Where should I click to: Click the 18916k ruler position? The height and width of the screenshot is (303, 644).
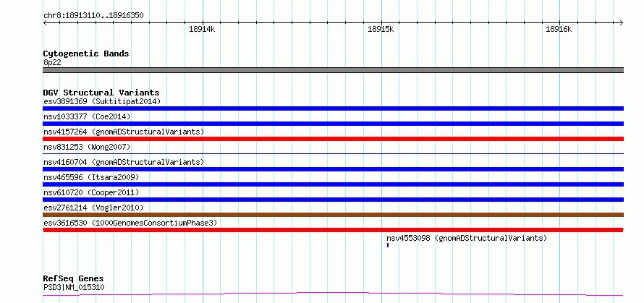559,29
